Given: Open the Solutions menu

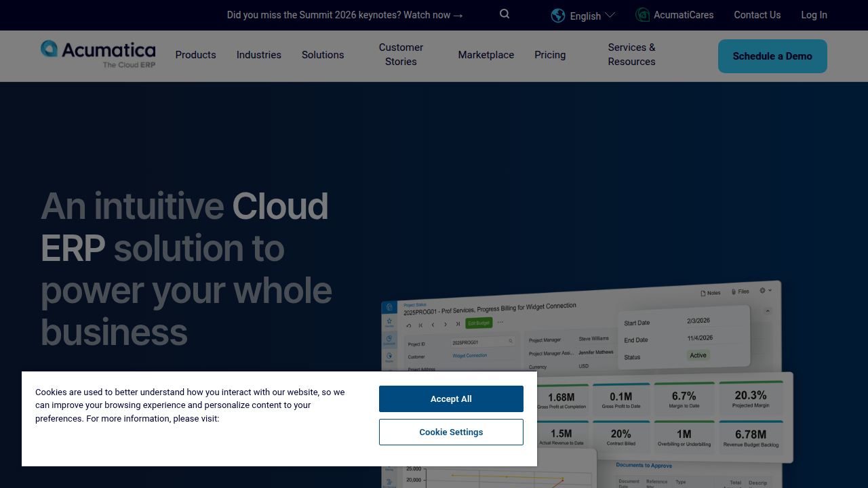Looking at the screenshot, I should [323, 55].
